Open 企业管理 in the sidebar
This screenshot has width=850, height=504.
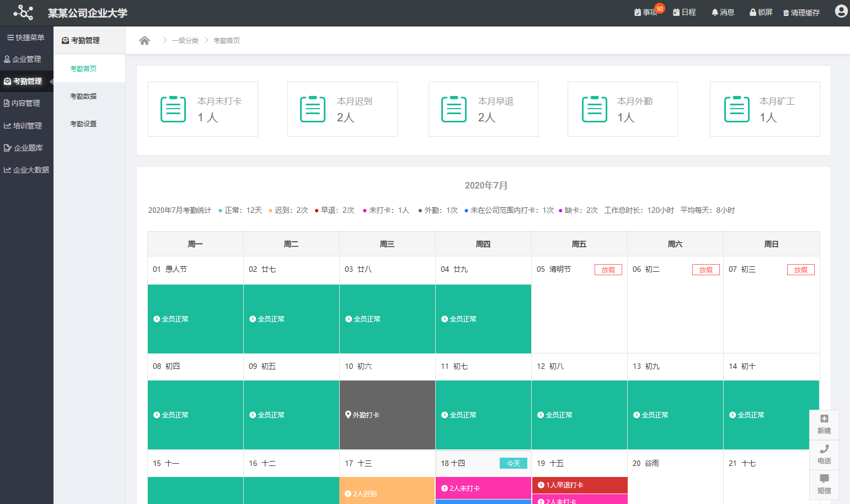pyautogui.click(x=26, y=59)
